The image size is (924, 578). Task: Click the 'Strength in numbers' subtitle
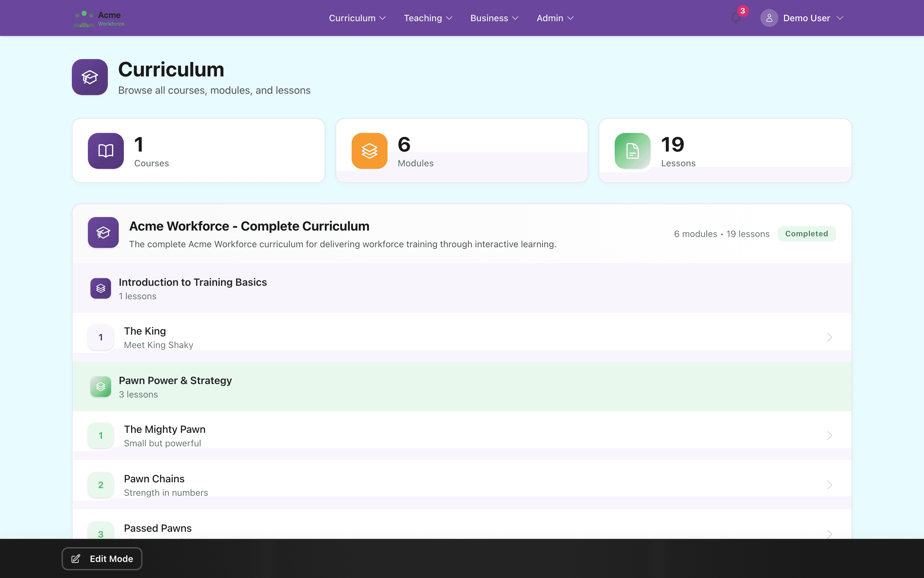tap(166, 492)
